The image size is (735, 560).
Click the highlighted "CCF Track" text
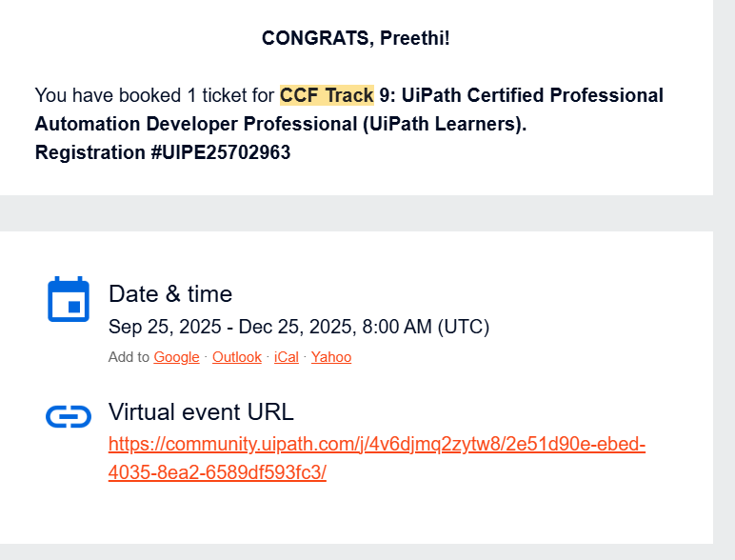pyautogui.click(x=327, y=95)
